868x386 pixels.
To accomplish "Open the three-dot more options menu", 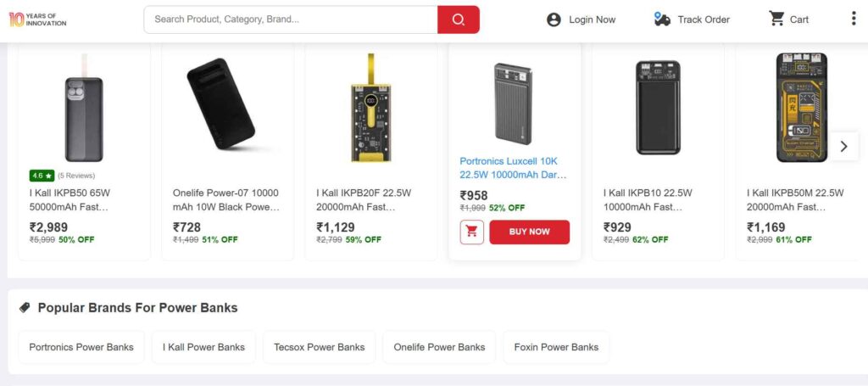I will (853, 19).
